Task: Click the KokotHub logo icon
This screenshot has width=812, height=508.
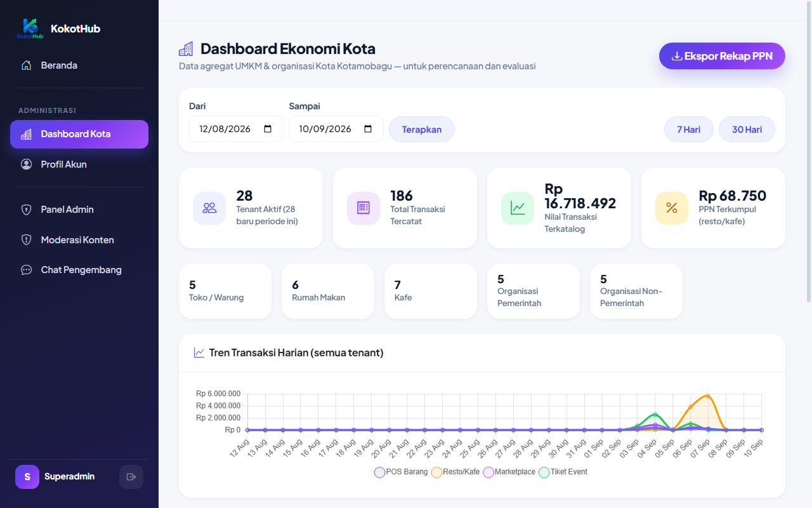Action: tap(30, 29)
